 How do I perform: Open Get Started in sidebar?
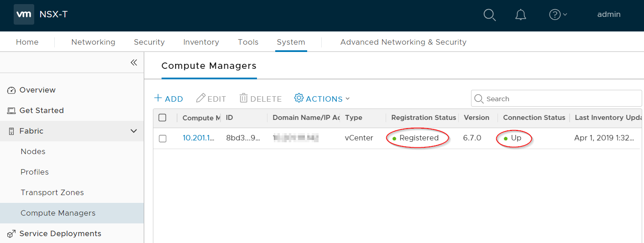(42, 110)
